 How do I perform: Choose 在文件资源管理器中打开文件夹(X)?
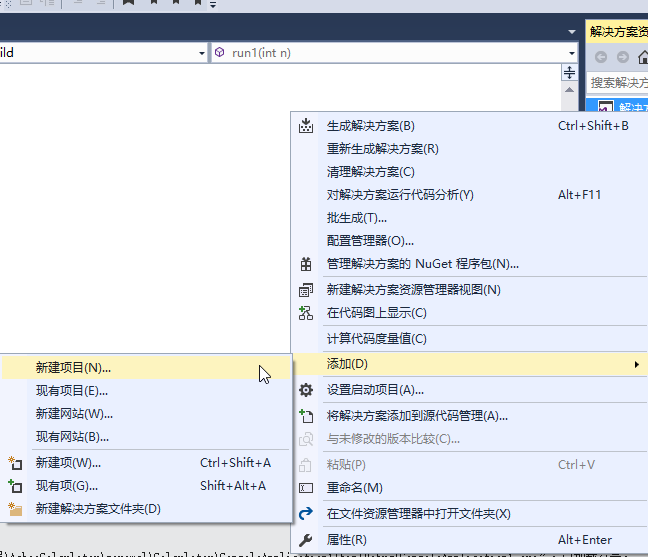pos(469,514)
